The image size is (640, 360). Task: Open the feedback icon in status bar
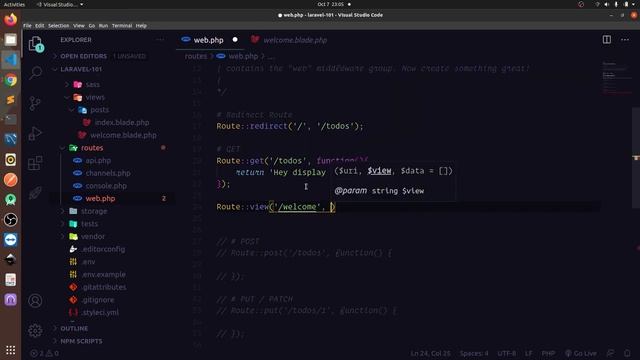[x=611, y=353]
